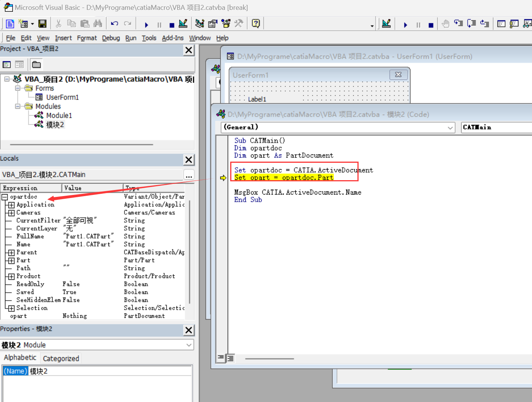
Task: Open the Locals Window toolbar icon
Action: 501,24
